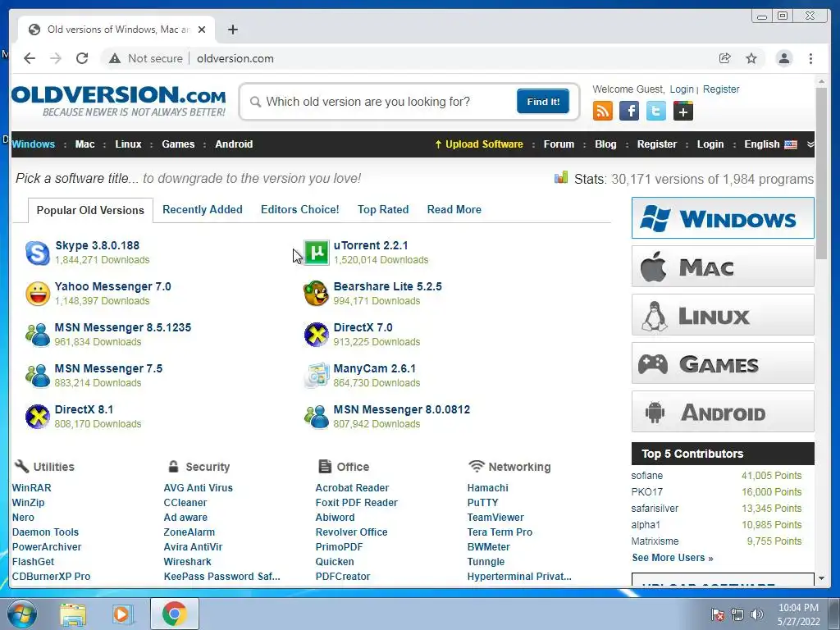Image resolution: width=840 pixels, height=630 pixels.
Task: Select Android in the navigation bar
Action: click(x=234, y=144)
